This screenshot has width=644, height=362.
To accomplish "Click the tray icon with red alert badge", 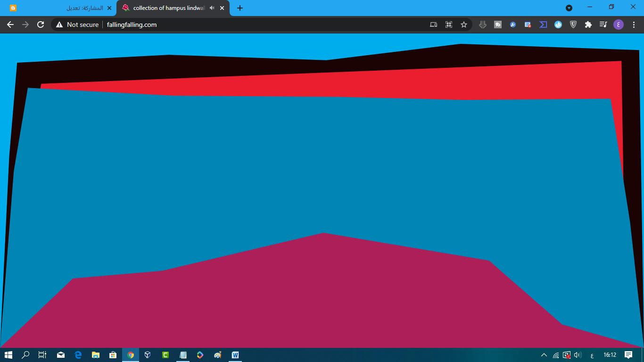I will (567, 355).
